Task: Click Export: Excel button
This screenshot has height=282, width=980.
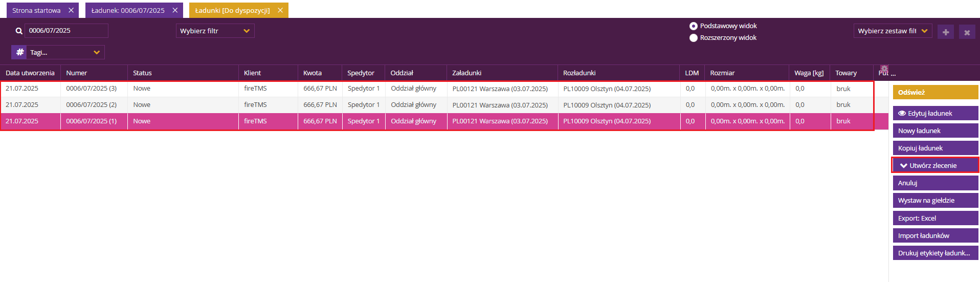Action: (x=936, y=218)
